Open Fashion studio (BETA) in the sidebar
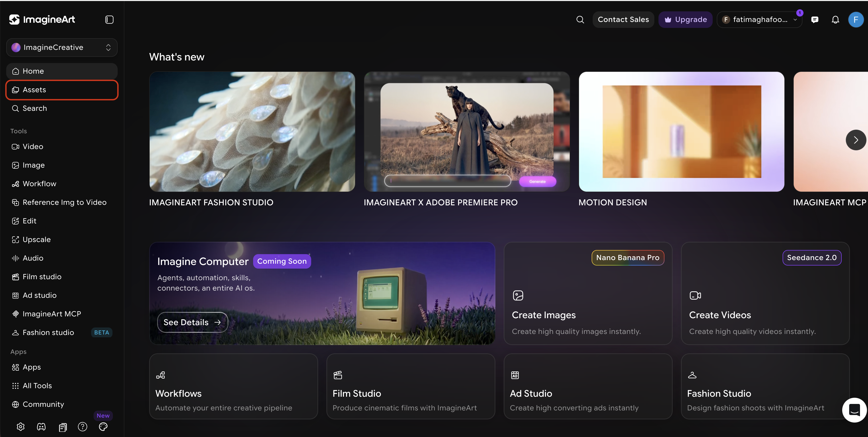 point(62,332)
